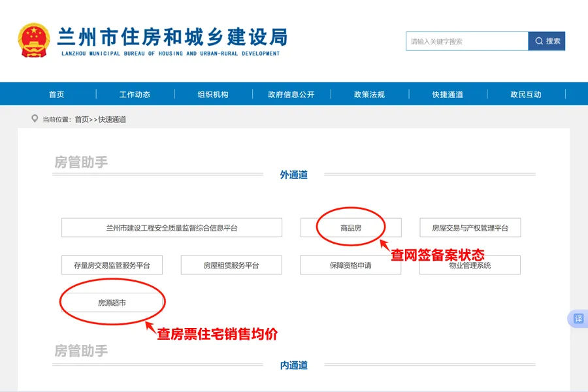Click the translate floating icon
This screenshot has height=392, width=588.
(x=578, y=319)
